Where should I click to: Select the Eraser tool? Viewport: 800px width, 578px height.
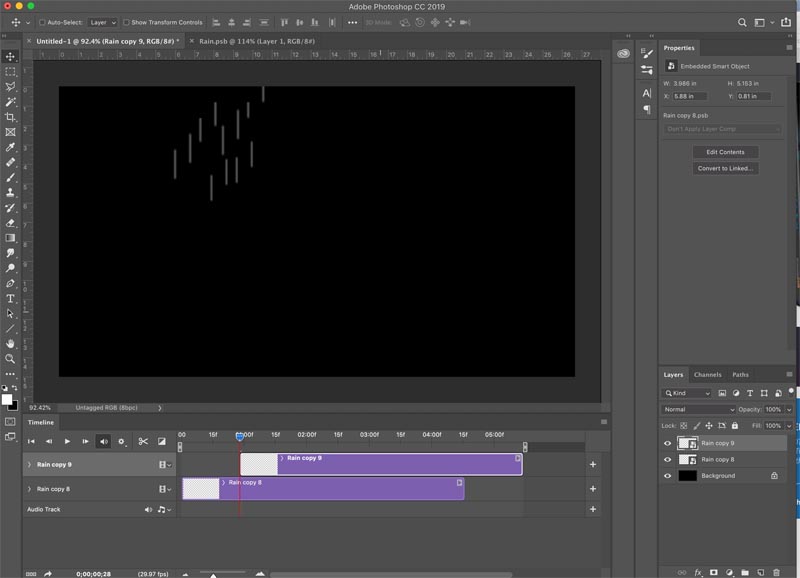coord(10,223)
